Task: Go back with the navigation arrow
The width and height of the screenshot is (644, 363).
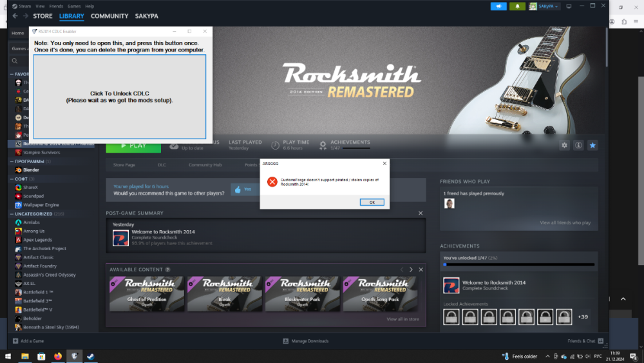Action: [15, 15]
